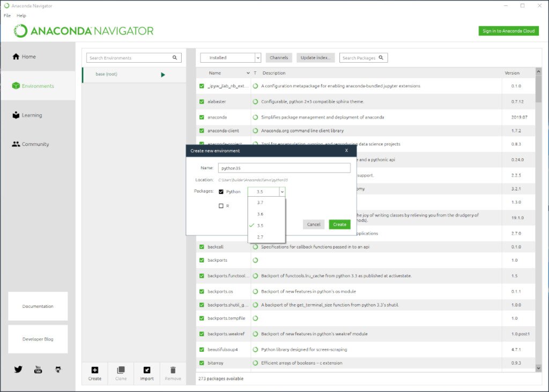Launch the base (root) environment play arrow
Image resolution: width=549 pixels, height=392 pixels.
(162, 75)
